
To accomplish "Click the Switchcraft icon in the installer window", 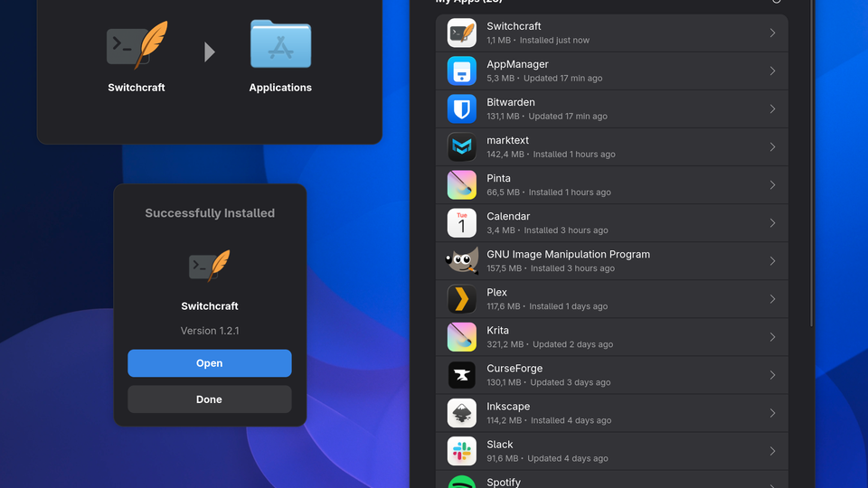I will [137, 45].
